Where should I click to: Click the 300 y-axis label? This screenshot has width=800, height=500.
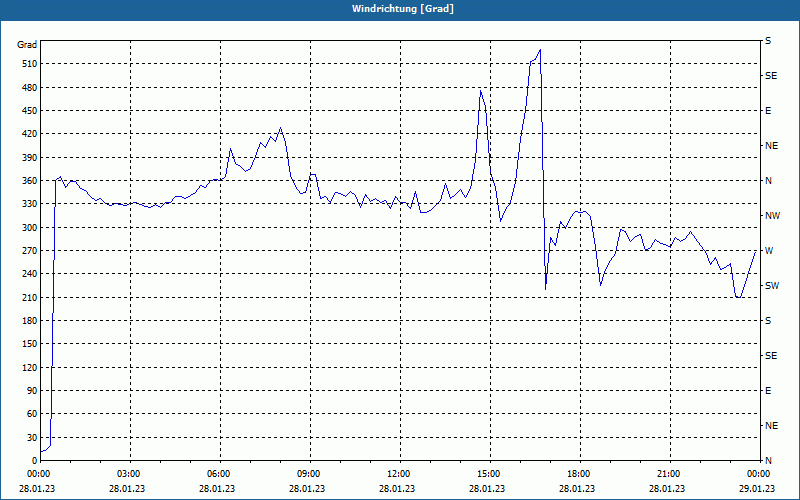point(30,228)
